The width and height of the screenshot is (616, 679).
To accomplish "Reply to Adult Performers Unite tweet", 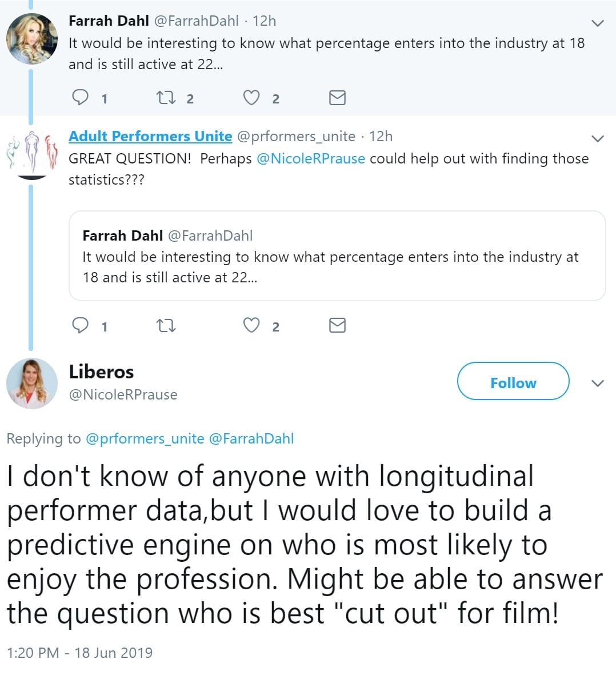I will pyautogui.click(x=80, y=325).
